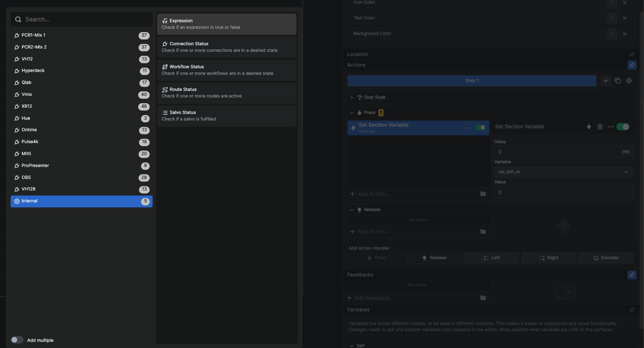The width and height of the screenshot is (644, 348).
Task: Disable the action via detail header toggle
Action: (x=623, y=127)
